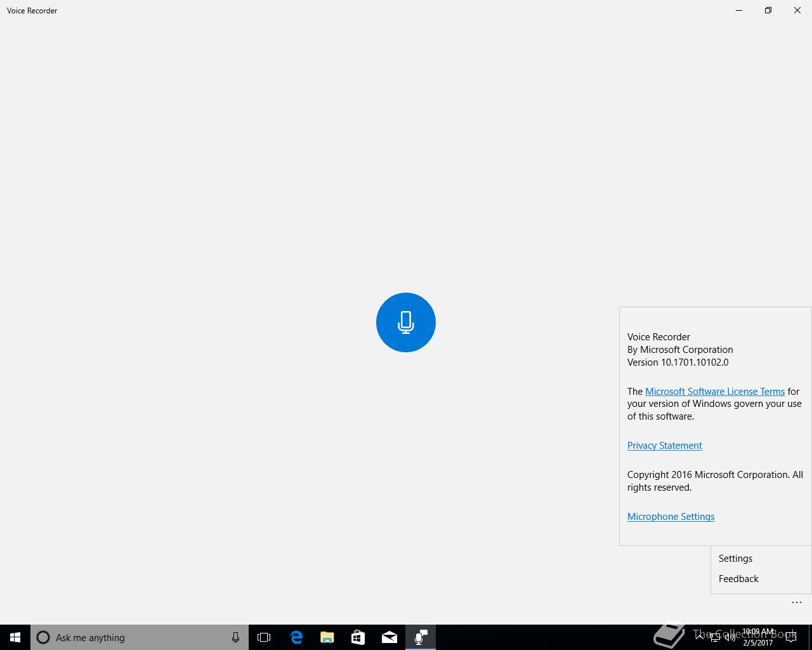Show hidden icons with the tray chevron

click(x=700, y=637)
